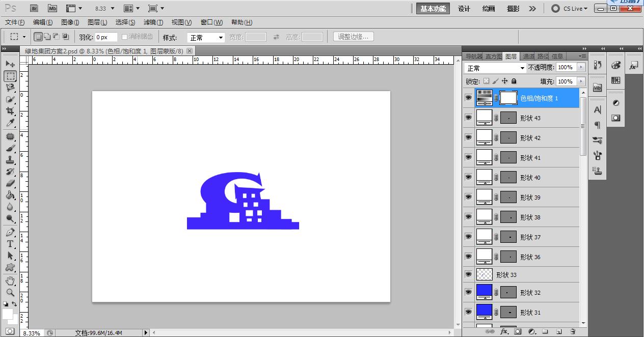
Task: Add a layer mask in Layers panel
Action: pos(518,331)
